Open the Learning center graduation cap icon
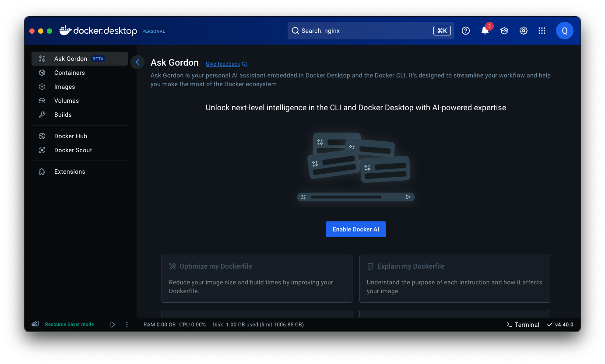 (504, 31)
